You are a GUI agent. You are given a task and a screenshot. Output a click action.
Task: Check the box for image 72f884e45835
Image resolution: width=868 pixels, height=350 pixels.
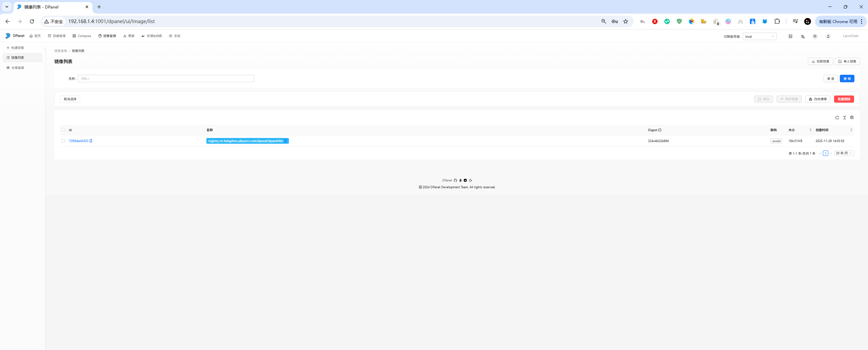[x=63, y=141]
